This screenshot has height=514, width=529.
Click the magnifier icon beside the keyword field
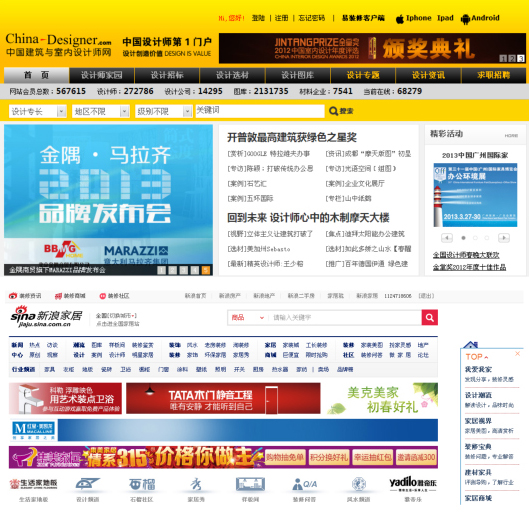click(x=333, y=111)
